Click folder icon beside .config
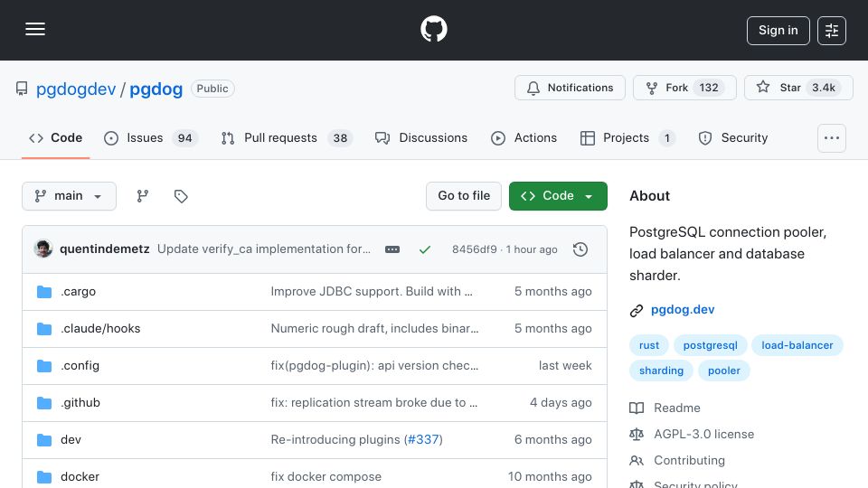The image size is (868, 488). pos(44,366)
